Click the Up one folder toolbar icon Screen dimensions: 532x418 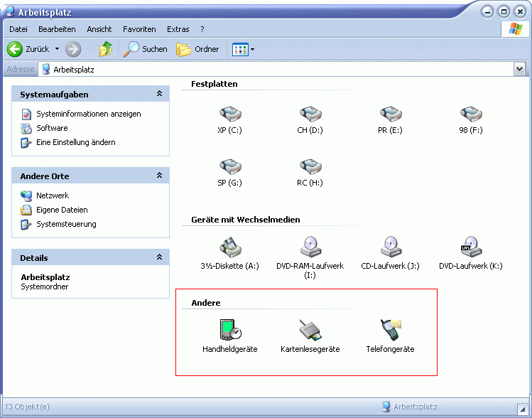pyautogui.click(x=106, y=49)
